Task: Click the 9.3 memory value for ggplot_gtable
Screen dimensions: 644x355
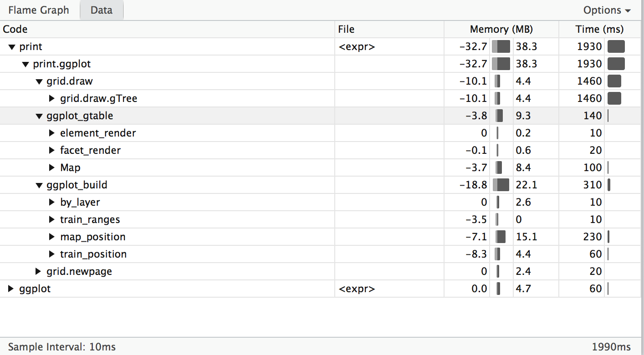Action: click(523, 116)
